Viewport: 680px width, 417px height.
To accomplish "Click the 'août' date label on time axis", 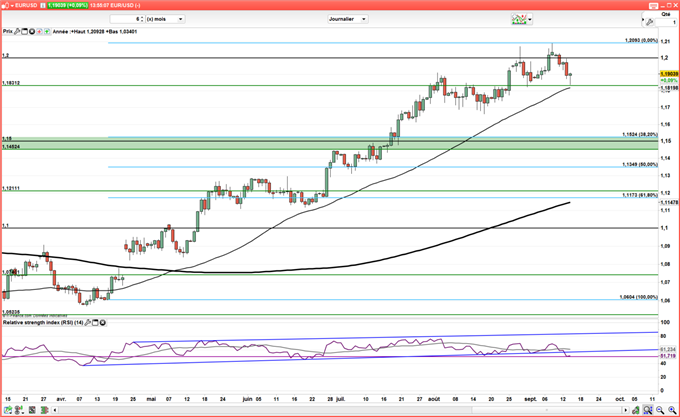I will pyautogui.click(x=434, y=399).
